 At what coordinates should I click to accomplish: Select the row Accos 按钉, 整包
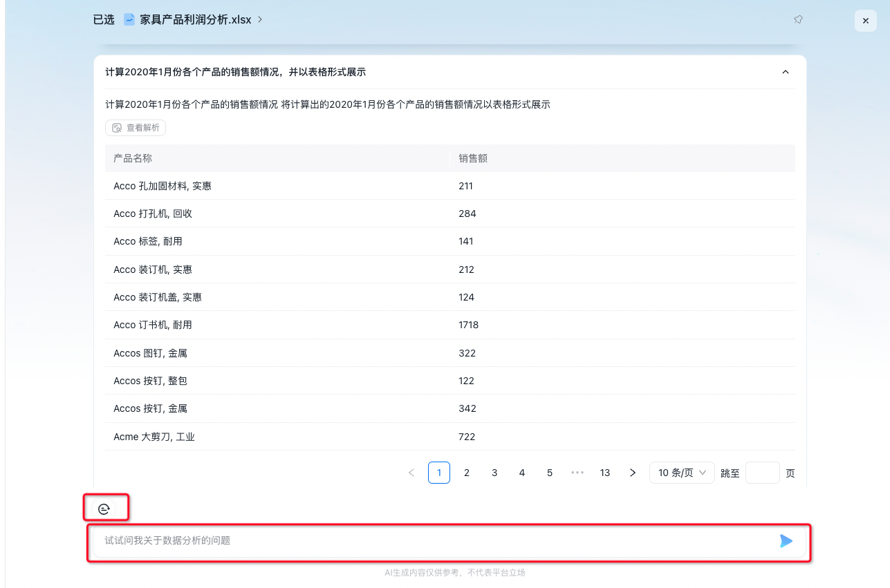point(450,381)
